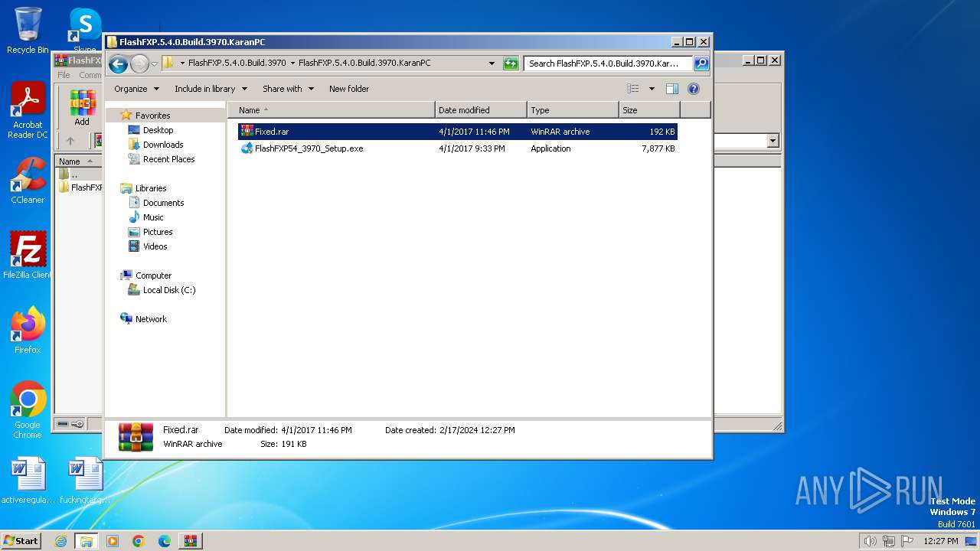
Task: Open WinRAR address dropdown arrow
Action: 773,141
